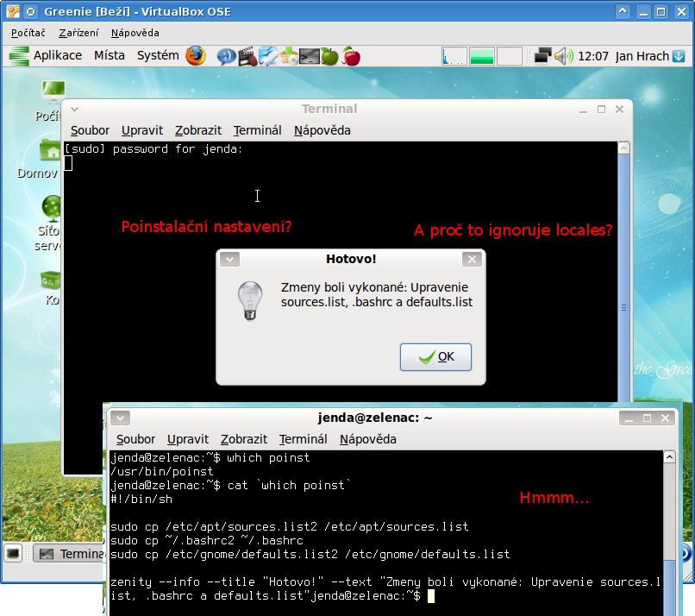The height and width of the screenshot is (616, 695).
Task: Open the clapperboard video player icon
Action: click(247, 56)
